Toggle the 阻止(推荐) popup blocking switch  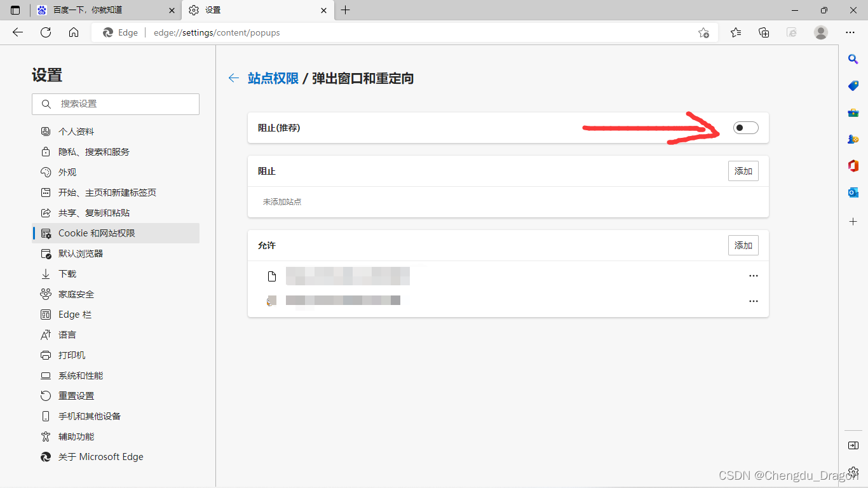coord(745,128)
